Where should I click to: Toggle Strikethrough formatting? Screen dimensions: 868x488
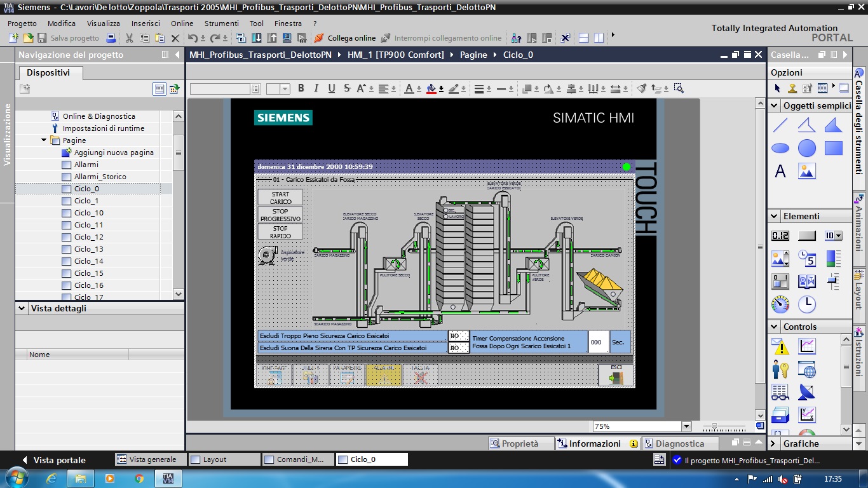pos(347,88)
